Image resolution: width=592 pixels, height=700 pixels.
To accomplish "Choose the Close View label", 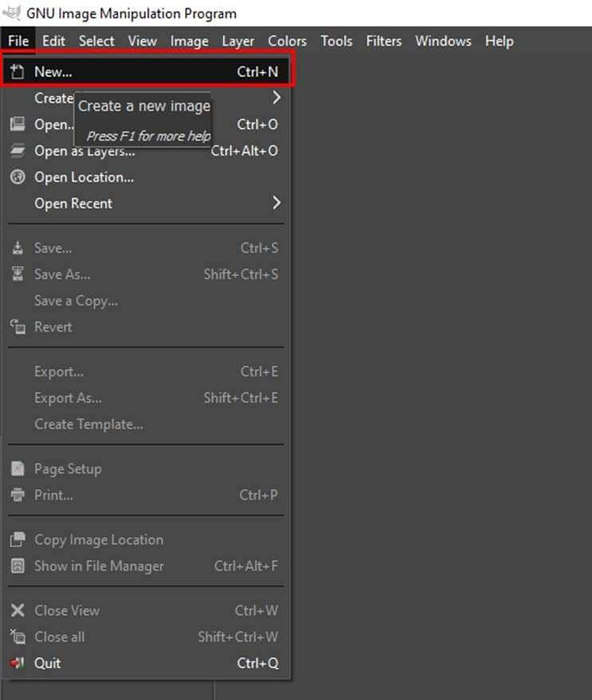I will point(67,611).
